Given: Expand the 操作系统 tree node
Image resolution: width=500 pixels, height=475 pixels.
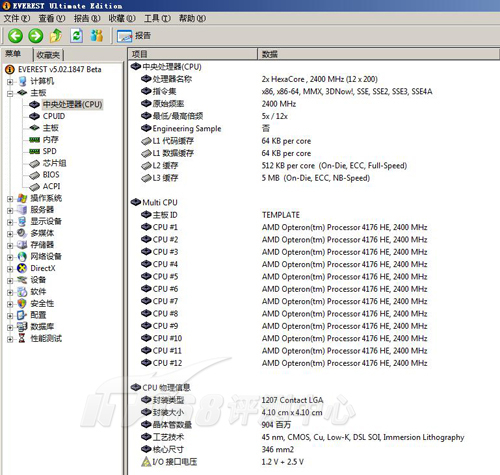Looking at the screenshot, I should (x=10, y=199).
